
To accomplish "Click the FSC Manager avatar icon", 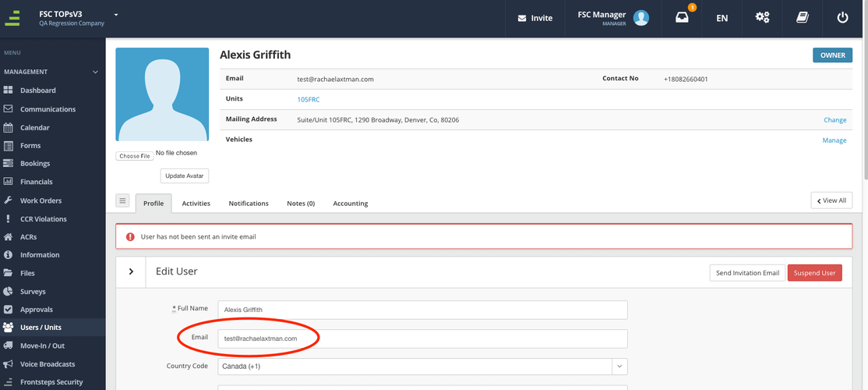I will (x=641, y=18).
